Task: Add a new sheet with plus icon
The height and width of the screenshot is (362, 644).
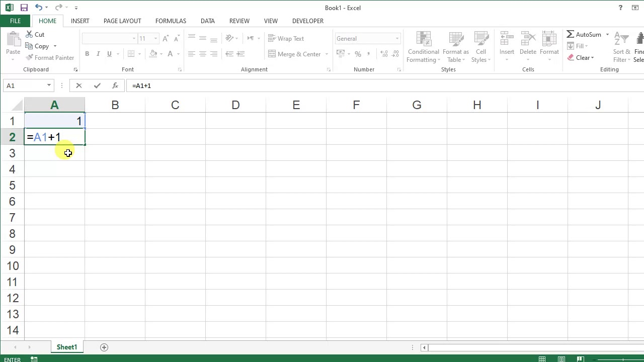Action: (x=104, y=347)
